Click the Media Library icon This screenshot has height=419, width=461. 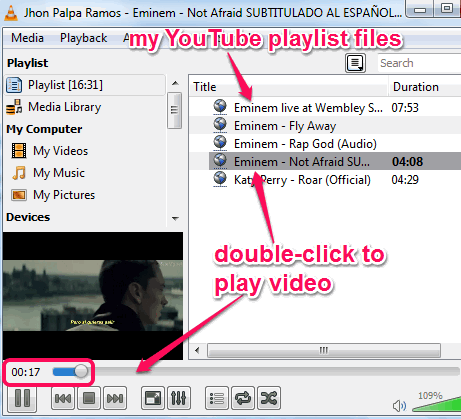(14, 107)
